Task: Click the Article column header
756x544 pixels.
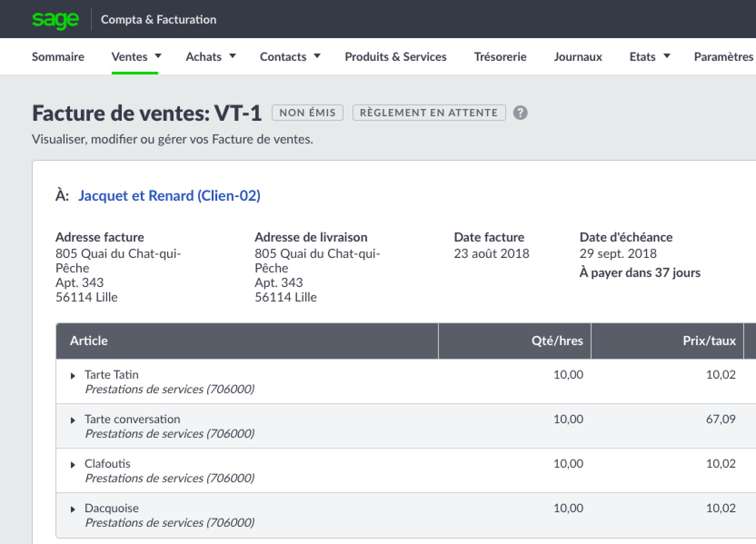Action: pos(89,341)
